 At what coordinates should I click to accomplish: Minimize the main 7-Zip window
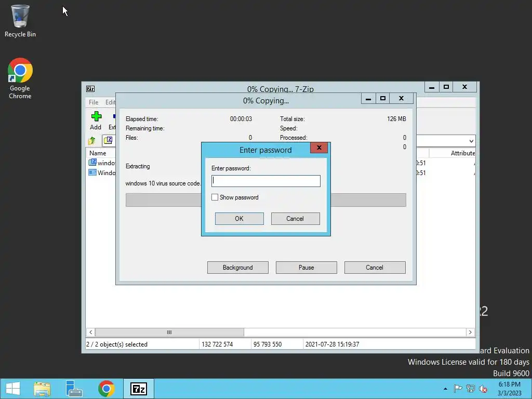(x=432, y=87)
